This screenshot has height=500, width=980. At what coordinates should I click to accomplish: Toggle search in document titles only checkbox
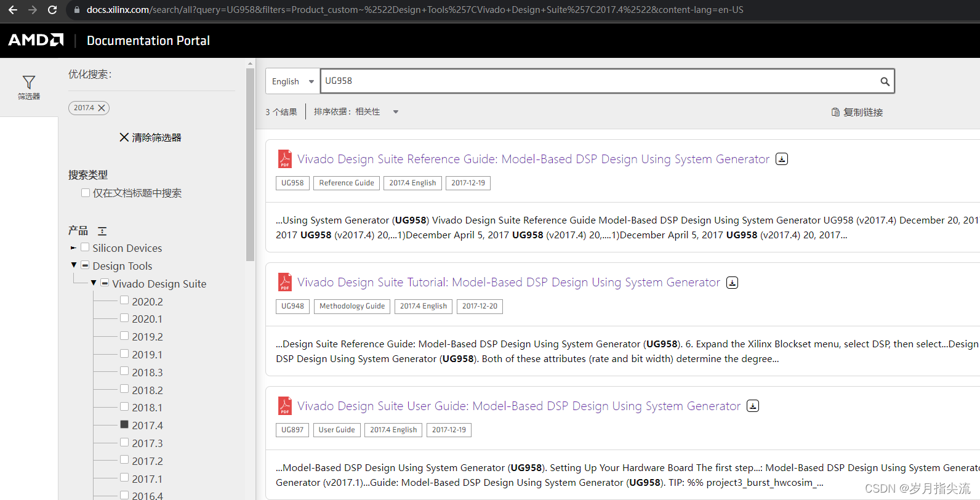pyautogui.click(x=86, y=193)
